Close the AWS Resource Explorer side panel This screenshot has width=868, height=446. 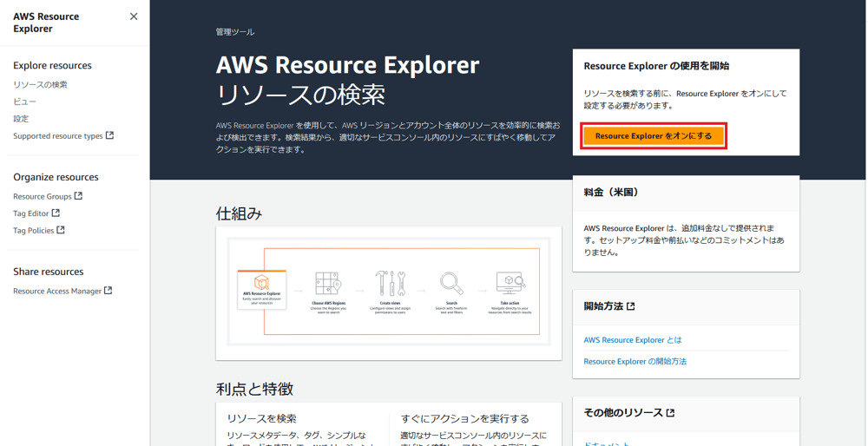[x=134, y=16]
